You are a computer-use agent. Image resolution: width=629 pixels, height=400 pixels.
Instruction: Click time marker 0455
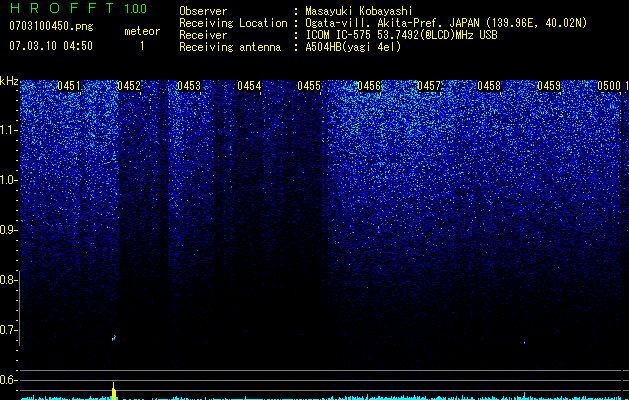pos(309,86)
